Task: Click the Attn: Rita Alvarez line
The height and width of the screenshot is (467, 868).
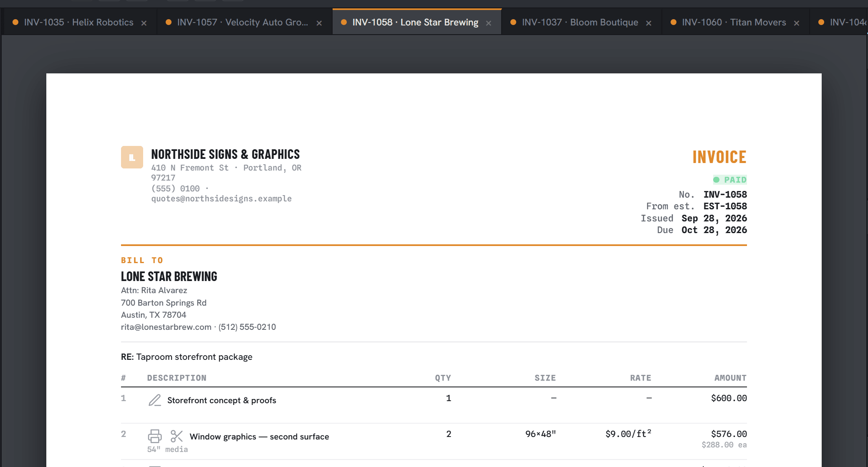Action: click(x=154, y=290)
